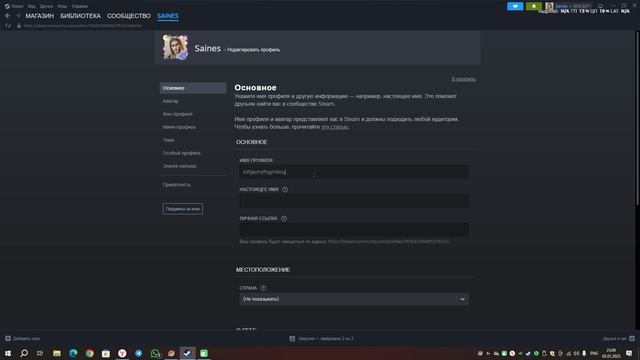Click the volume icon in the system tray
640x360 pixels.
576,353
